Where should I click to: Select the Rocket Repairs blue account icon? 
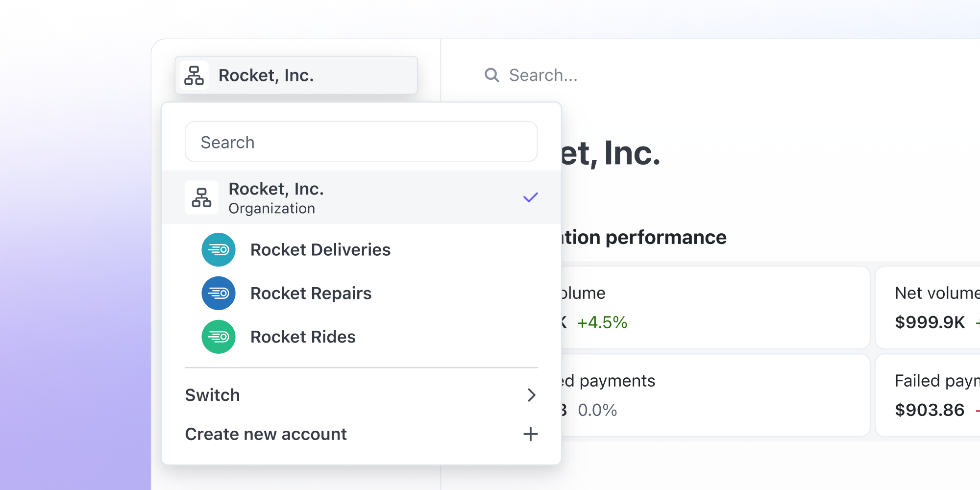(219, 293)
